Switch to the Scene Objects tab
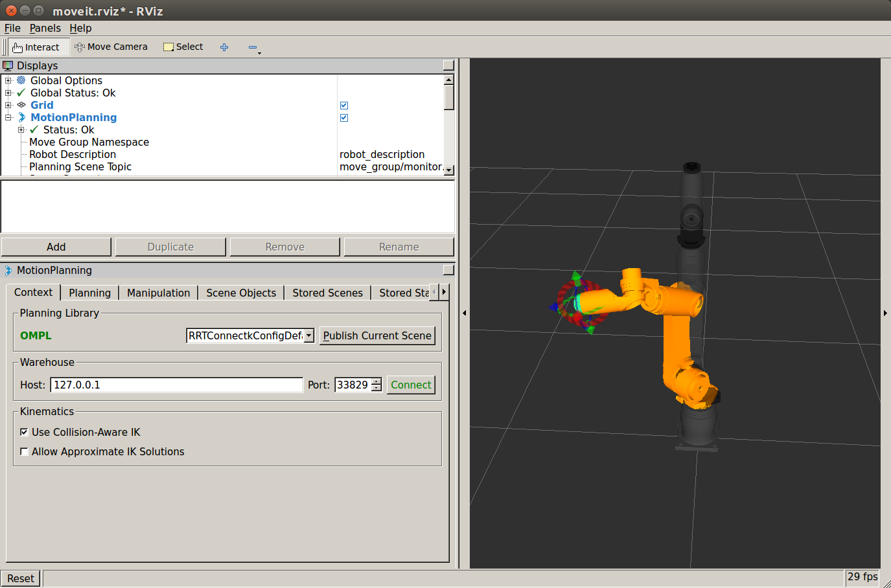Screen dimensions: 891x588 tap(241, 293)
